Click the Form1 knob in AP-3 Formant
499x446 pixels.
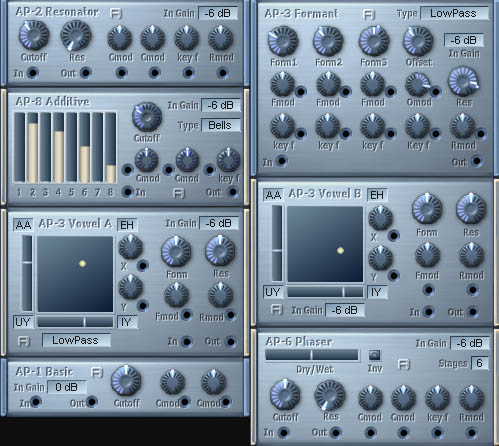[283, 41]
